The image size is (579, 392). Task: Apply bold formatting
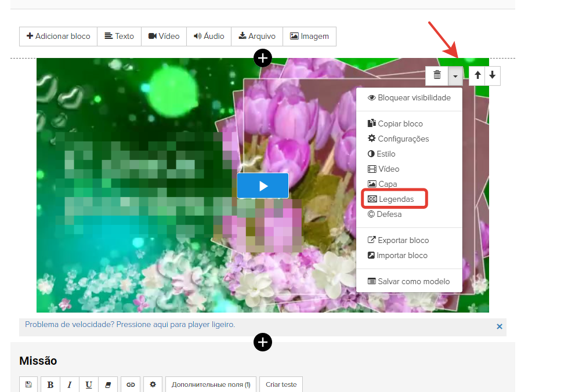pos(50,384)
